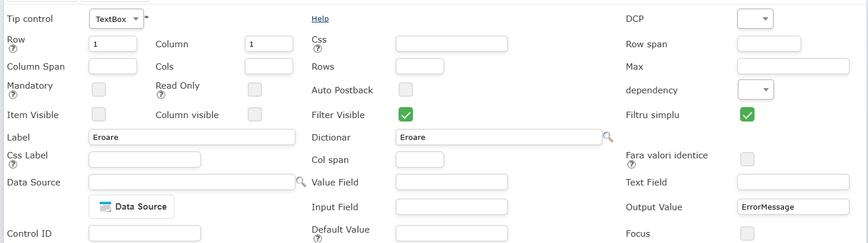Click help icon under Fara valori identice
This screenshot has width=868, height=243.
631,165
